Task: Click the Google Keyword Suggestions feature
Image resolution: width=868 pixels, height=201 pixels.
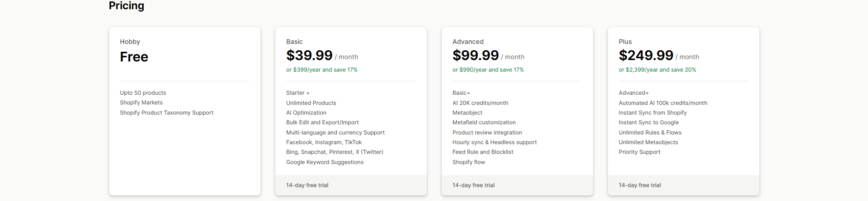Action: [325, 162]
